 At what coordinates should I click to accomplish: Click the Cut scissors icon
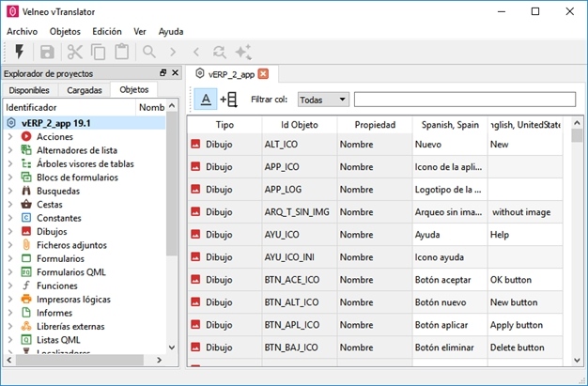point(75,53)
